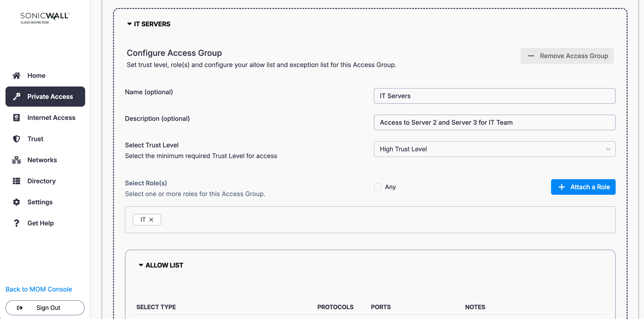
Task: Click the Private Access key icon
Action: [16, 97]
